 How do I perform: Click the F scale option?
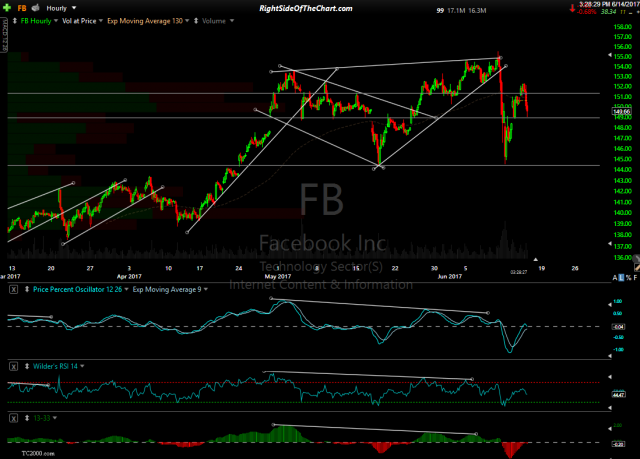click(636, 277)
